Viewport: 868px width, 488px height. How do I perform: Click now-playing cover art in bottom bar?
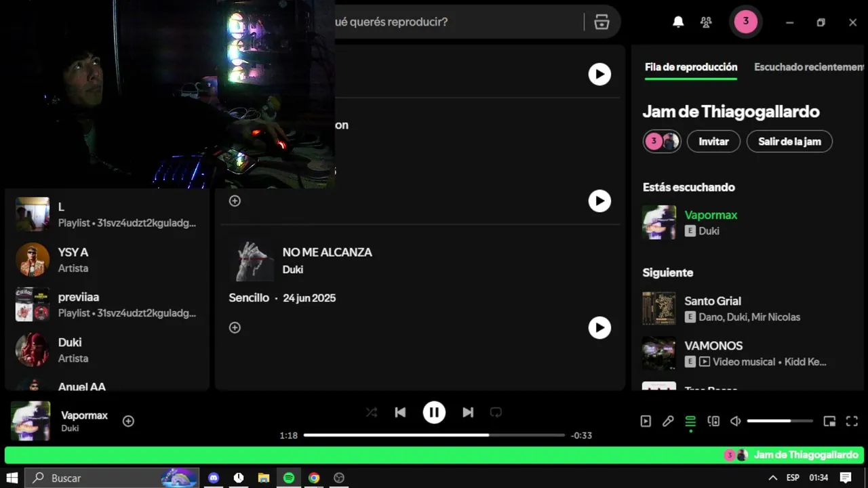pyautogui.click(x=31, y=421)
